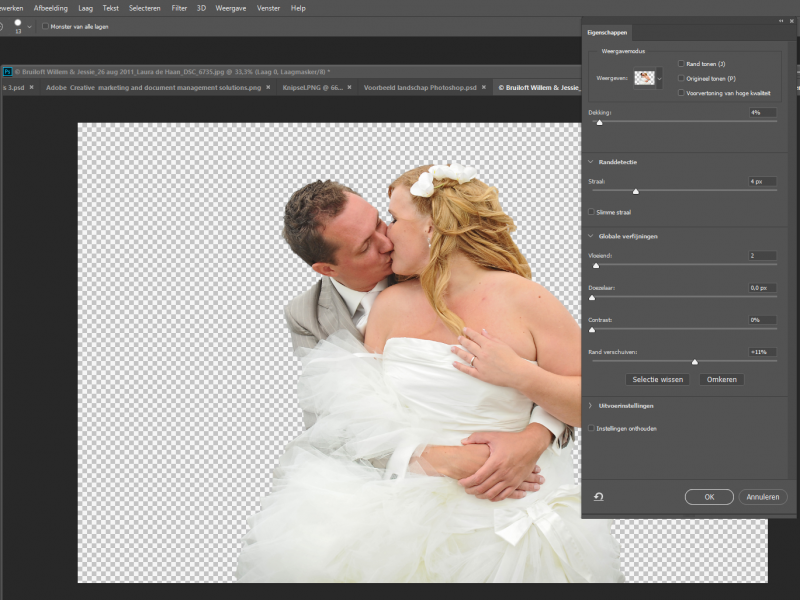The height and width of the screenshot is (600, 800).
Task: Click the Photoshop Ps document icon
Action: pos(7,72)
